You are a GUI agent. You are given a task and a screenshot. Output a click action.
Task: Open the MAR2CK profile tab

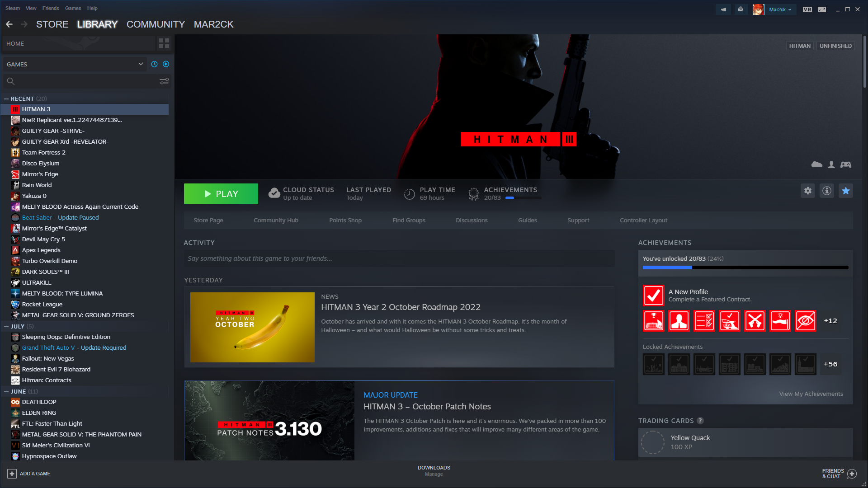point(213,24)
